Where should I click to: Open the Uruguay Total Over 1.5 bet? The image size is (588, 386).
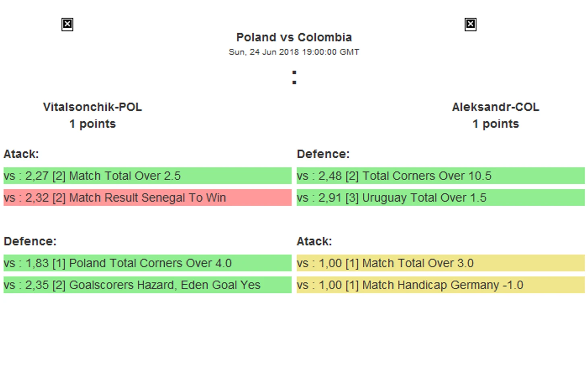click(x=441, y=198)
